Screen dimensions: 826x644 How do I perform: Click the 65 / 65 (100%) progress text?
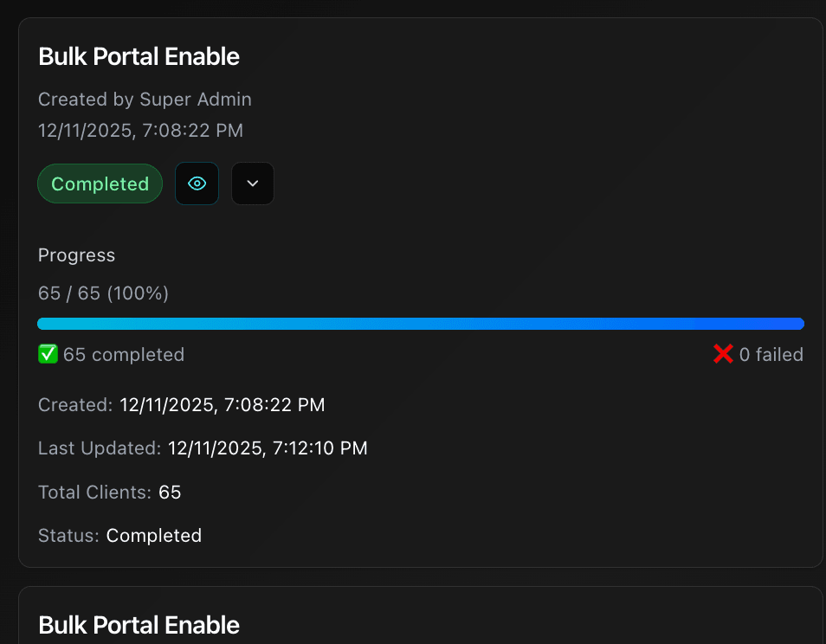pos(103,293)
